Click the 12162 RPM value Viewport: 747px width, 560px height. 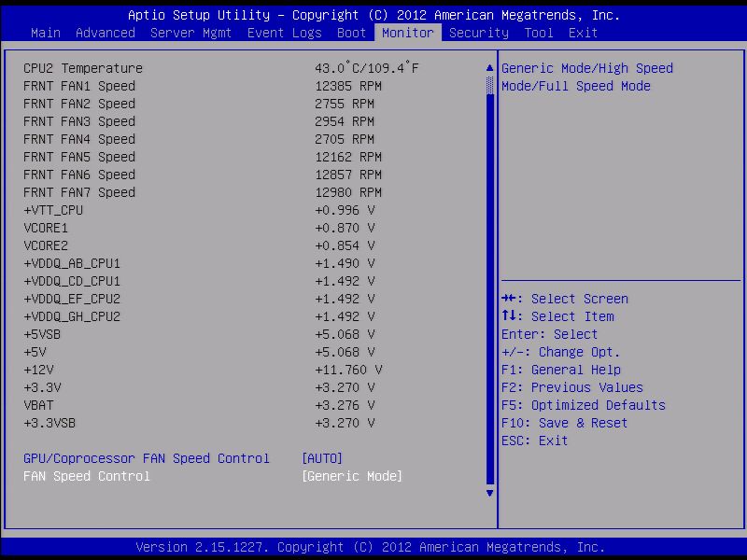pos(348,157)
